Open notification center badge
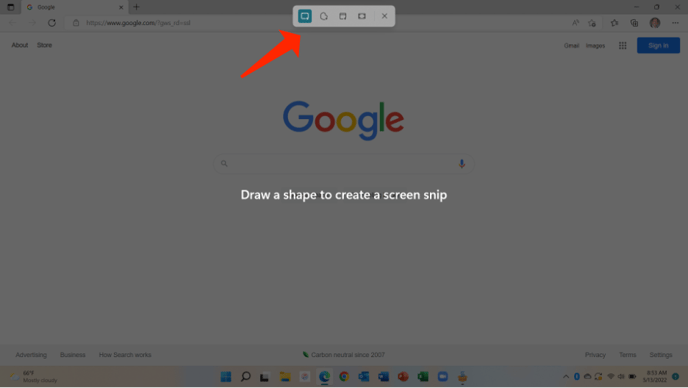 point(676,377)
